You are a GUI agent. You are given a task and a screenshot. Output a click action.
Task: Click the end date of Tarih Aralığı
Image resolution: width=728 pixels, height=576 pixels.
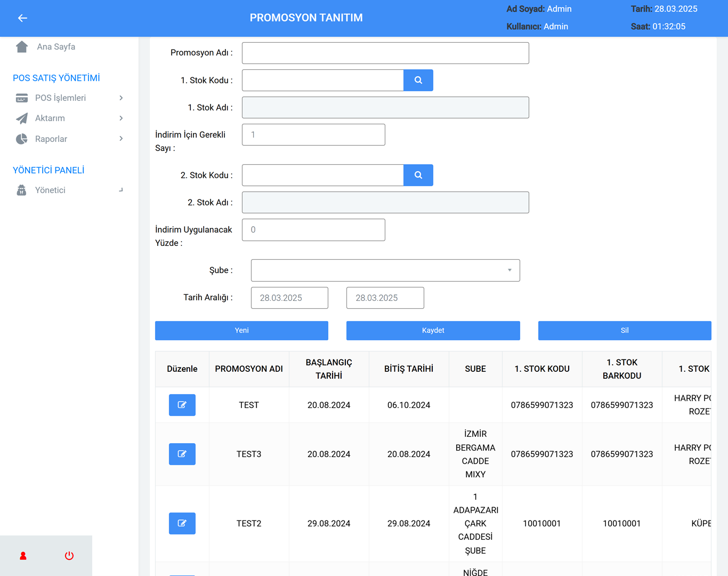tap(385, 298)
